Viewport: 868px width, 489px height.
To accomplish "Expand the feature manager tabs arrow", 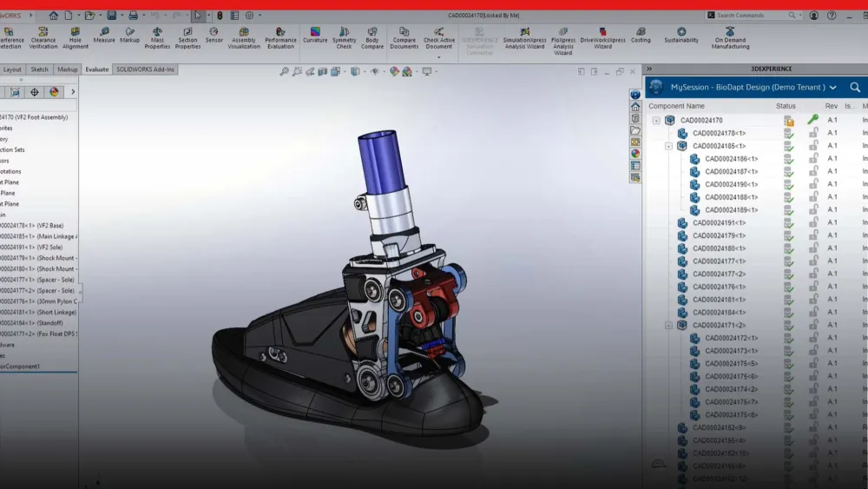I will coord(73,92).
